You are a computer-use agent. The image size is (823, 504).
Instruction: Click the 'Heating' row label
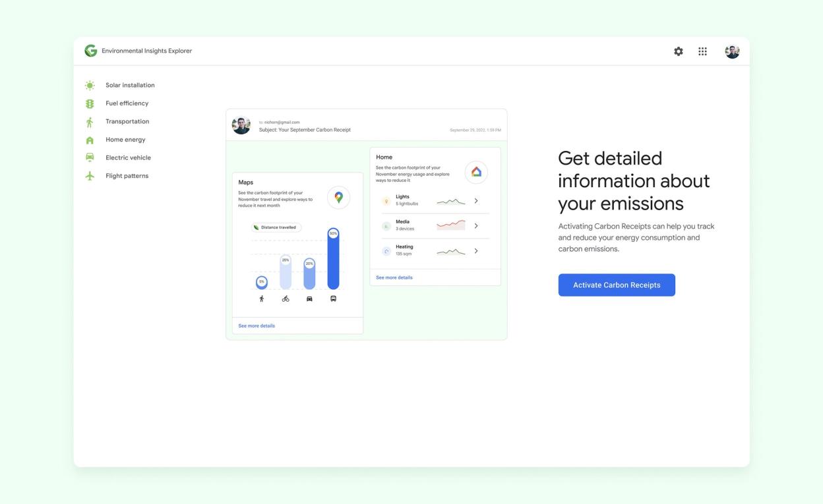(x=404, y=246)
